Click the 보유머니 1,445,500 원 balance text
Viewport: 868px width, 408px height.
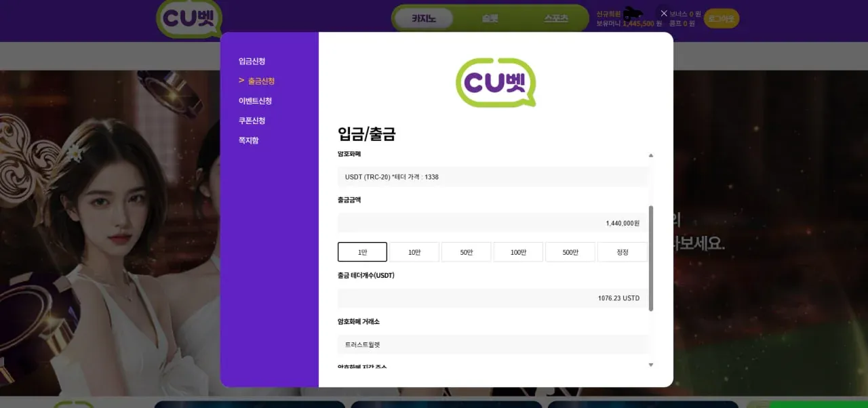pos(629,23)
